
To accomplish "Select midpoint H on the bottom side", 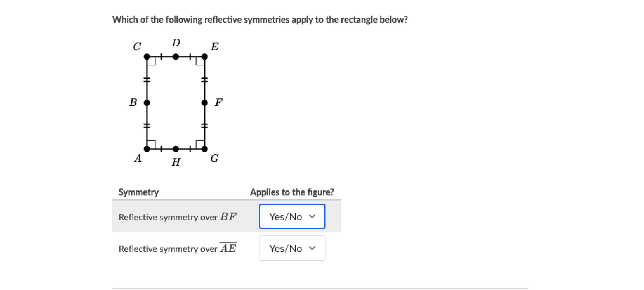I will click(x=175, y=148).
